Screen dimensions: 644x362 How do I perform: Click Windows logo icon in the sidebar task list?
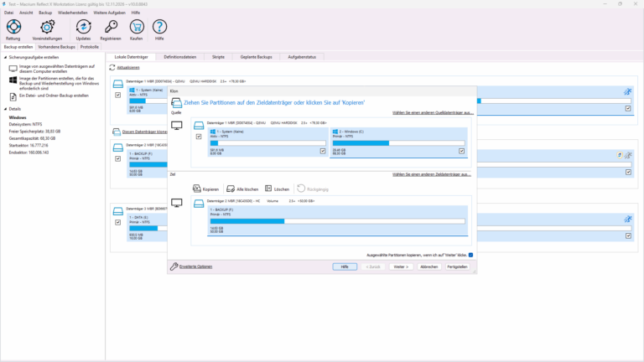[x=13, y=80]
